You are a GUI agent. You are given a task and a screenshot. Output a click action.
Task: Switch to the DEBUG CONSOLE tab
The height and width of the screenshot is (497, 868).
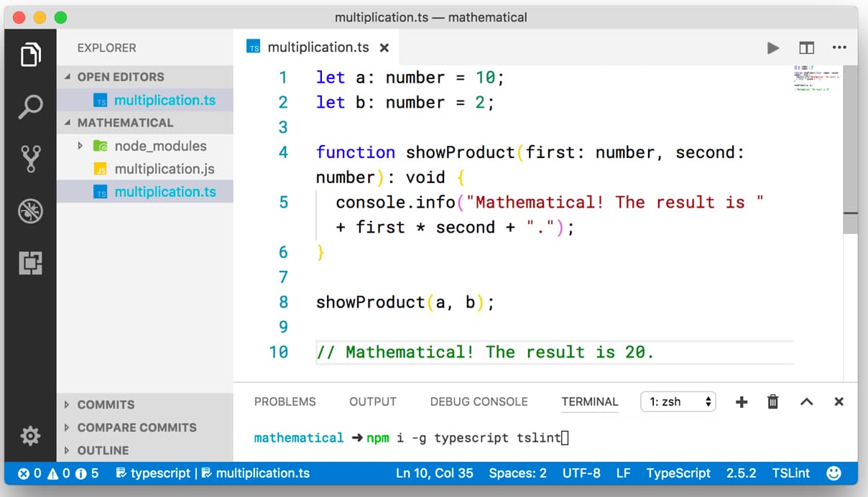(479, 402)
